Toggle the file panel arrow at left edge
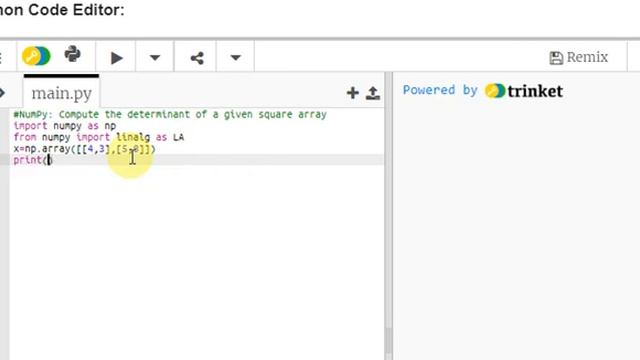Viewport: 640px width, 360px height. 2,93
